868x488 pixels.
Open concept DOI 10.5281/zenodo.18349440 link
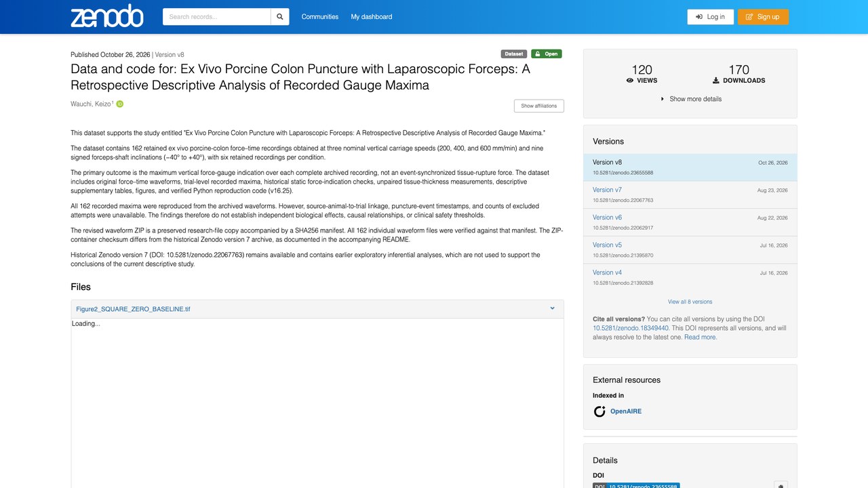pos(631,328)
